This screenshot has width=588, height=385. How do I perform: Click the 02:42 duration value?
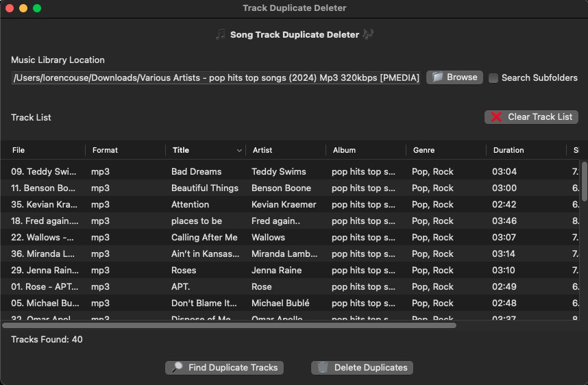pyautogui.click(x=504, y=204)
